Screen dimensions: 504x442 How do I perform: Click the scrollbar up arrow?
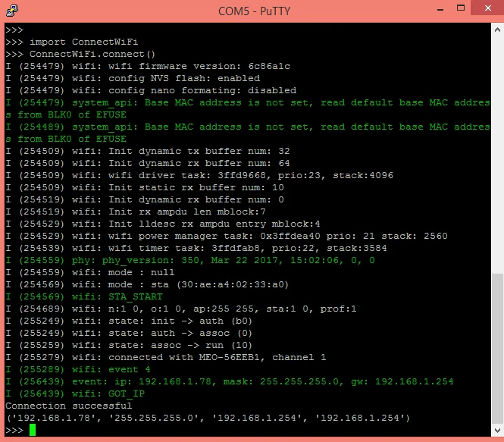(x=497, y=30)
